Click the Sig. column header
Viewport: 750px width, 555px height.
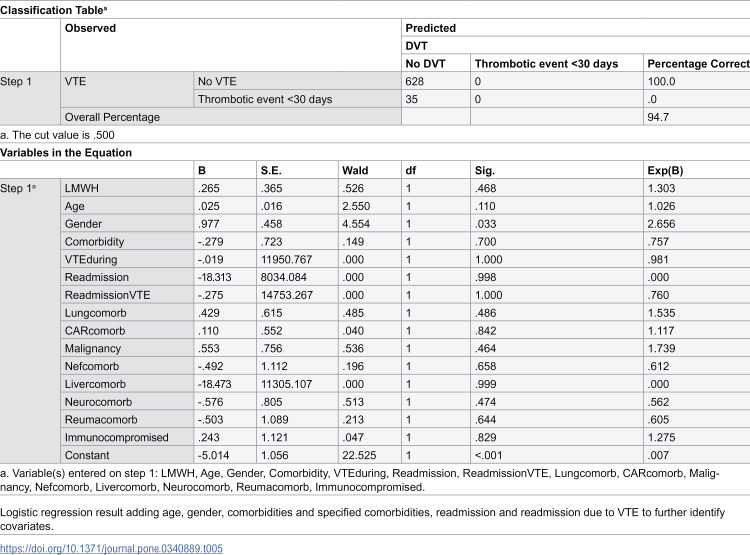485,170
